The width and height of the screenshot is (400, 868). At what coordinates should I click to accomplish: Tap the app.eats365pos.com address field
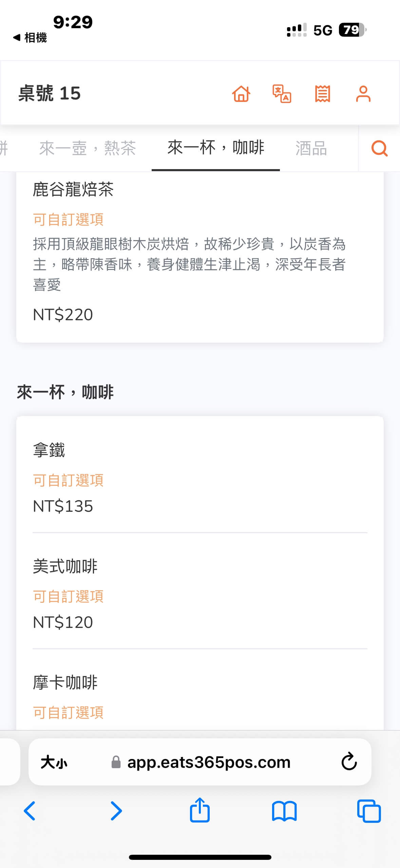point(209,762)
